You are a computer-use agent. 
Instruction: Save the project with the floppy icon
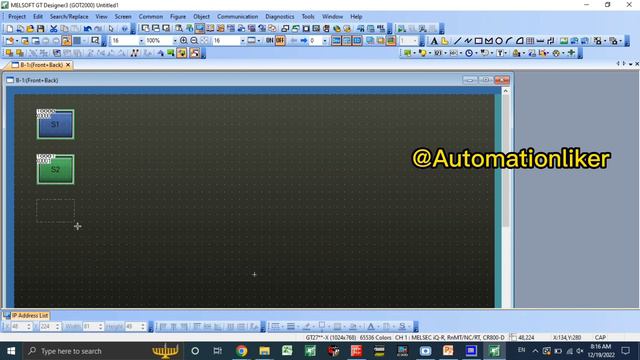[40, 29]
